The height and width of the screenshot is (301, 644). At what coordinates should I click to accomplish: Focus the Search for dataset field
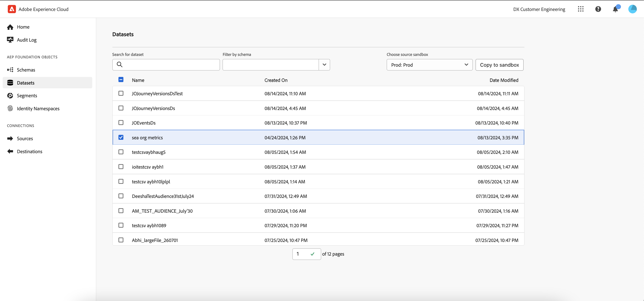pos(166,65)
